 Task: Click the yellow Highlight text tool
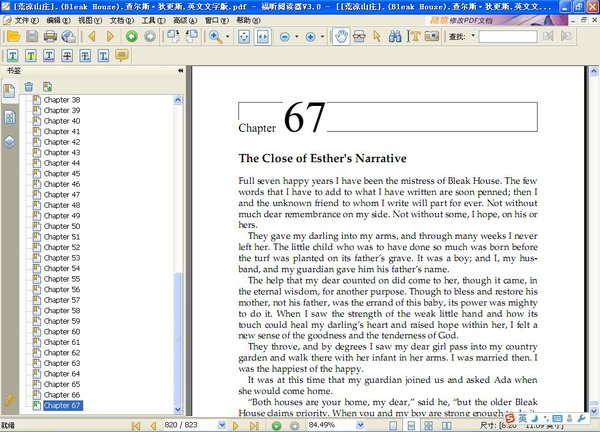(31, 56)
